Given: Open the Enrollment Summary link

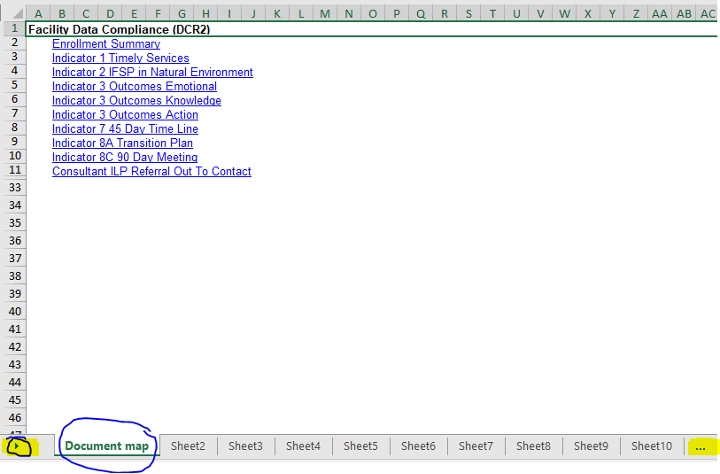Looking at the screenshot, I should click(x=106, y=44).
